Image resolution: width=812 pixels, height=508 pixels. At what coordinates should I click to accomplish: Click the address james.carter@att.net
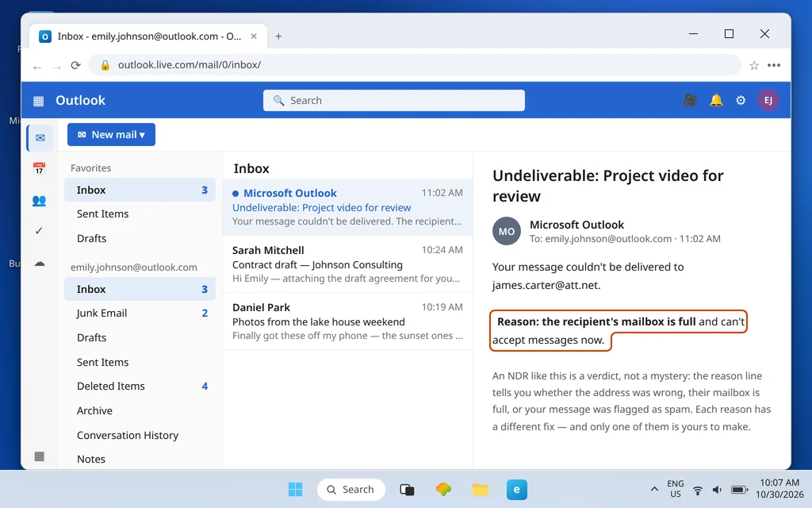[546, 285]
